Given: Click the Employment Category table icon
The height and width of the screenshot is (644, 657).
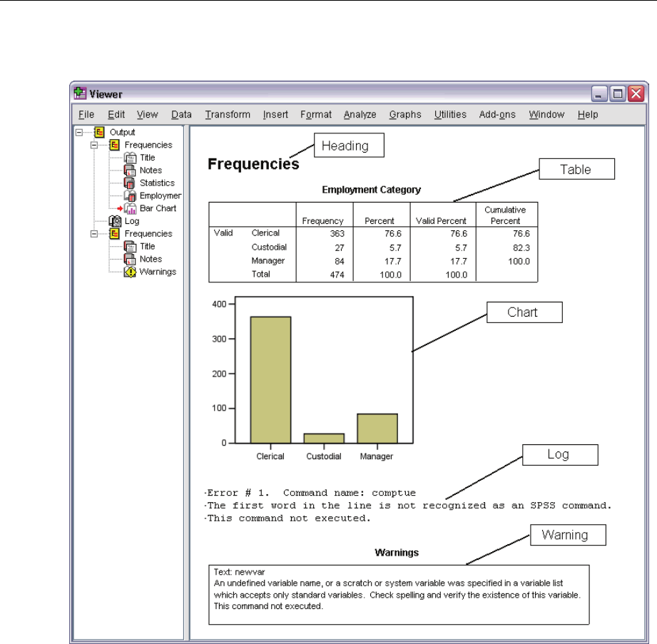Looking at the screenshot, I should pos(130,195).
